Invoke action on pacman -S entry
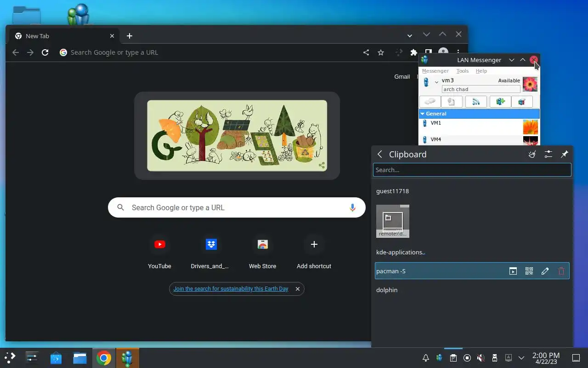Screen dimensions: 588x368 click(513, 271)
